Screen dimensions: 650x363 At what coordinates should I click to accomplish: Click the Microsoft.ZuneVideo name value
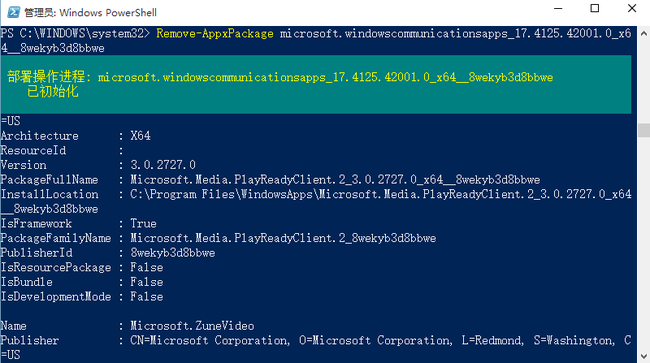tap(192, 326)
